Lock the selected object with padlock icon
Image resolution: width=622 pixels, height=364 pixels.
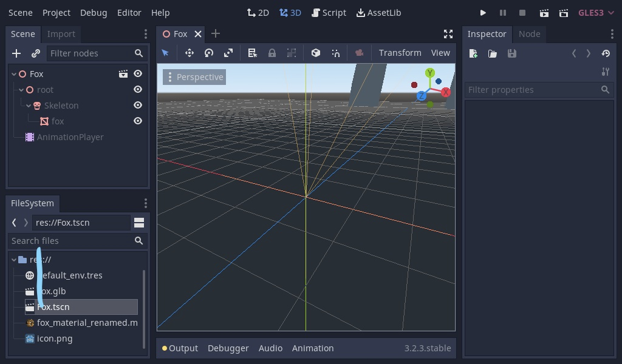point(272,53)
